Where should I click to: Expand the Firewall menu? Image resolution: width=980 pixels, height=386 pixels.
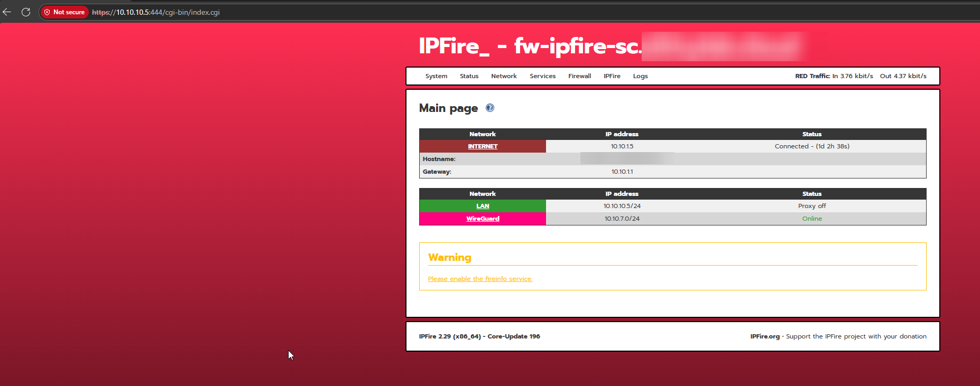point(579,76)
